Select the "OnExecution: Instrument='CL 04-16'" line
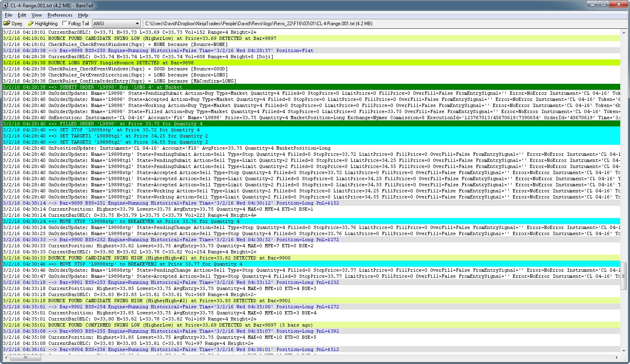 tap(311, 118)
